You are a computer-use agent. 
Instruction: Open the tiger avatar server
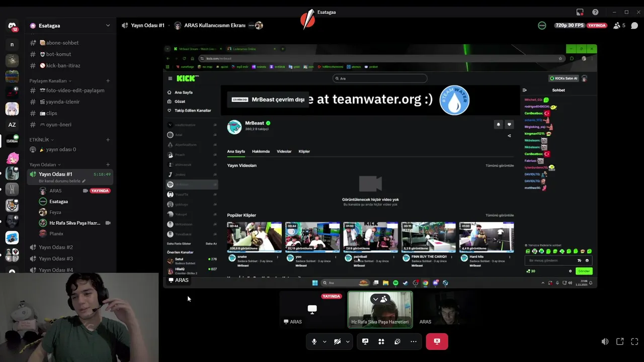click(12, 205)
